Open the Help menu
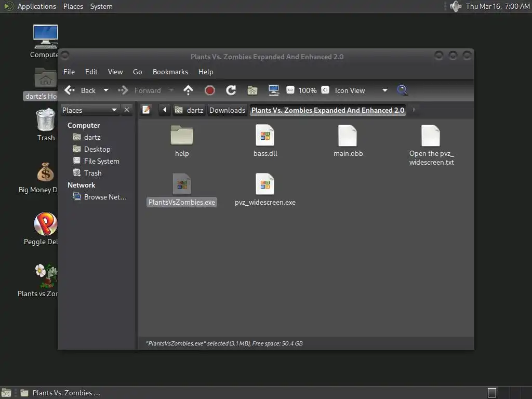 pyautogui.click(x=206, y=72)
